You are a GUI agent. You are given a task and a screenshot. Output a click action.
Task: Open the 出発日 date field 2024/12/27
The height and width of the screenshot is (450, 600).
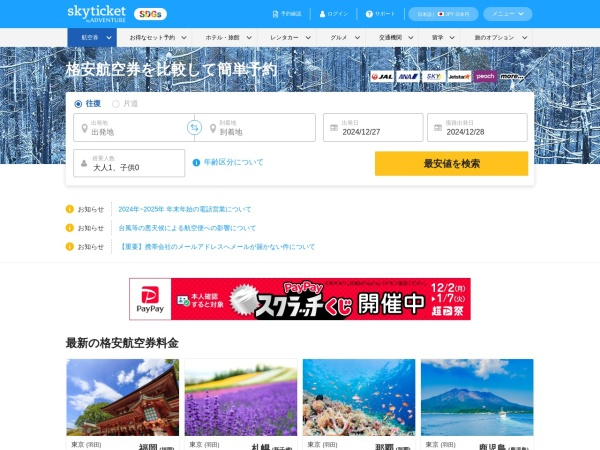(x=373, y=127)
